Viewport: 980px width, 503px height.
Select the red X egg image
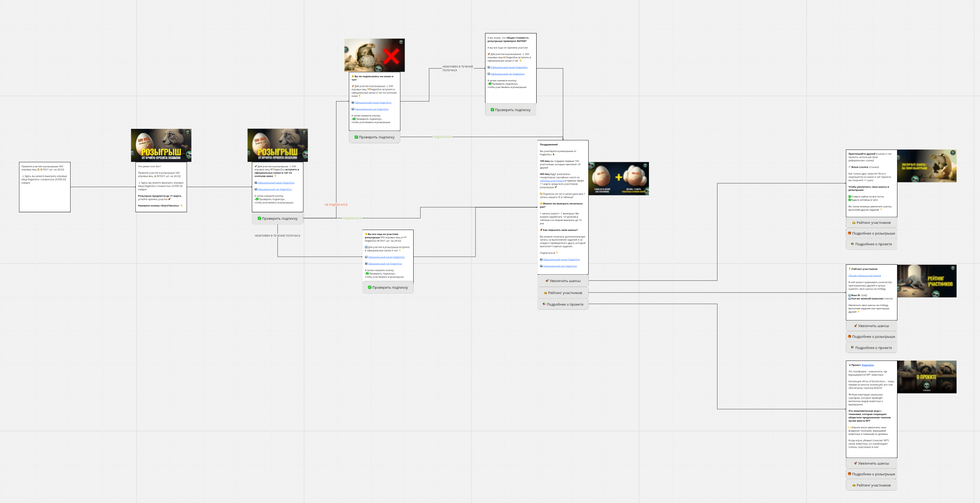(374, 55)
